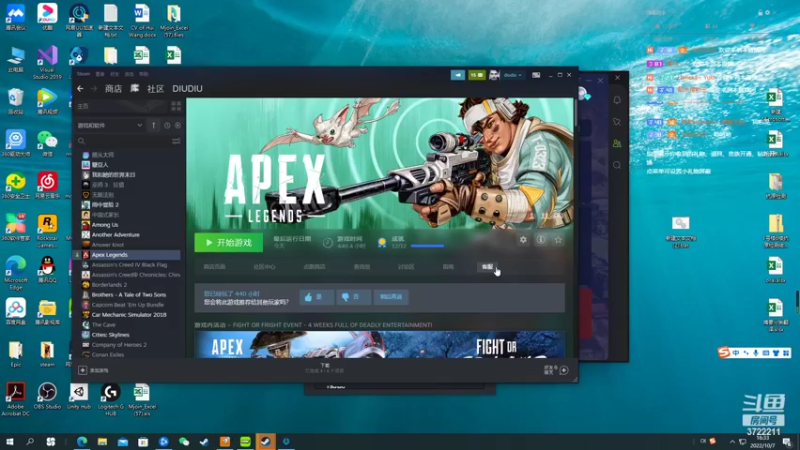Click the play time clock icon
The height and width of the screenshot is (450, 800).
click(328, 243)
